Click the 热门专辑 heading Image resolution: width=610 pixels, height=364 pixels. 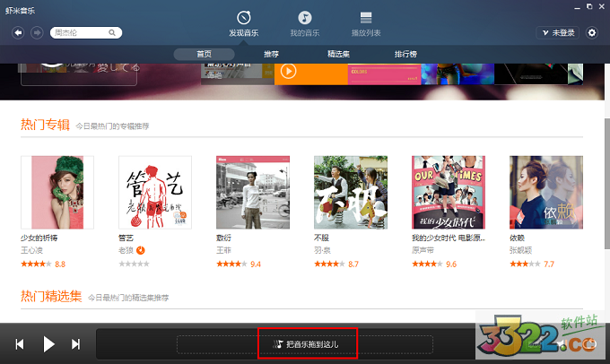45,125
